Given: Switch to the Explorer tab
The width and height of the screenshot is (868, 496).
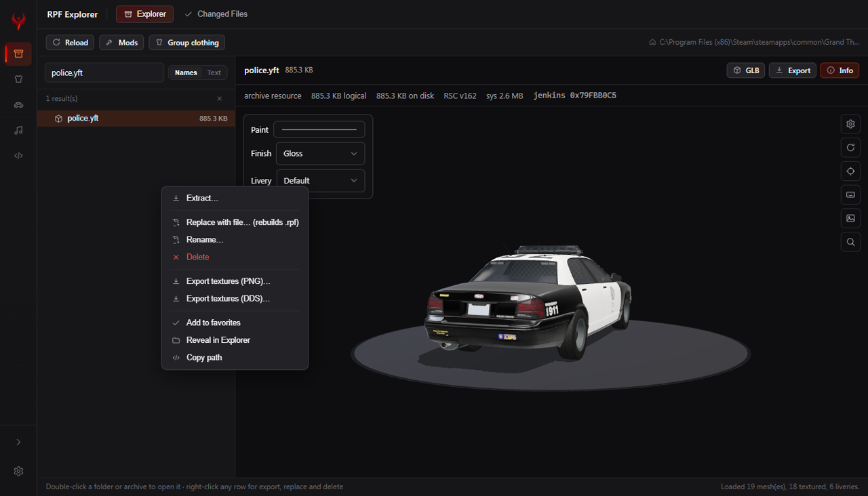Looking at the screenshot, I should (144, 14).
